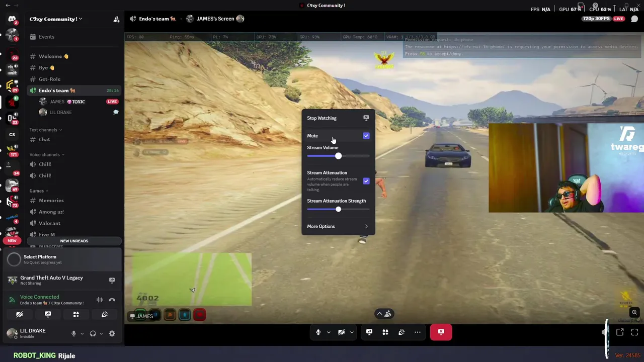Share screen icon in the stream control bar
Image resolution: width=644 pixels, height=362 pixels.
click(x=369, y=332)
